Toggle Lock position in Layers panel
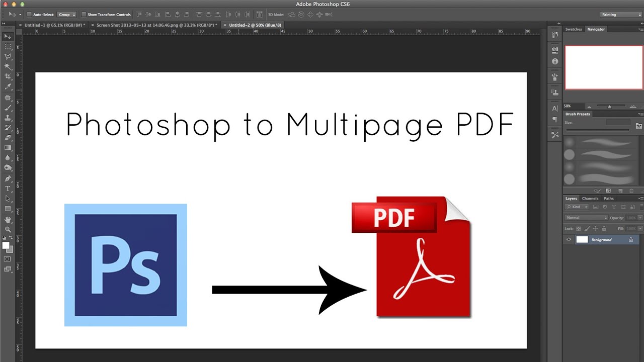644x362 pixels. pos(595,229)
